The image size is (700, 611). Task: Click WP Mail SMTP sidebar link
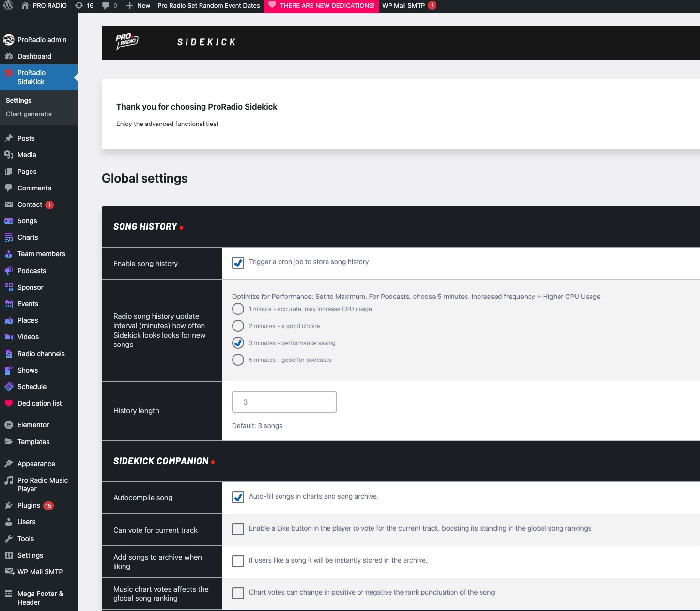coord(39,572)
